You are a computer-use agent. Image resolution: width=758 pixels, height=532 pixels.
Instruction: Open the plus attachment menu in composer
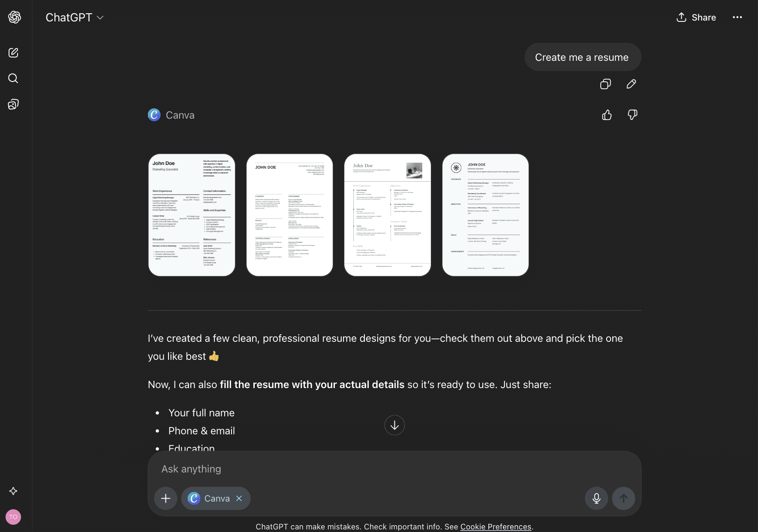point(166,498)
